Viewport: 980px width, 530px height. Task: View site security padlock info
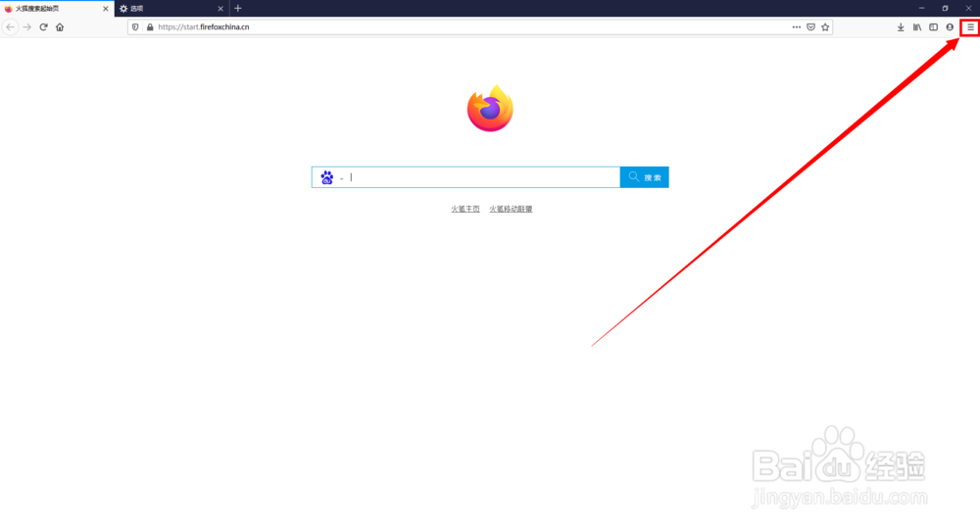pos(150,26)
